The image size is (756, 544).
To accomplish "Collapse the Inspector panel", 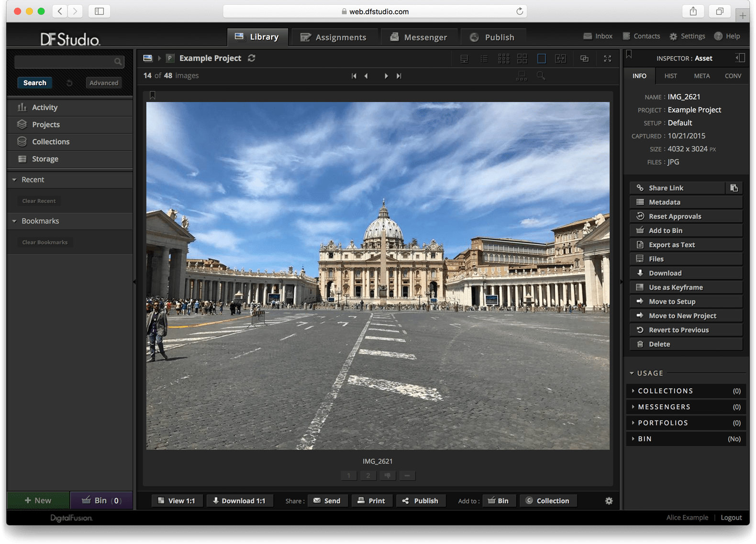I will (x=740, y=58).
